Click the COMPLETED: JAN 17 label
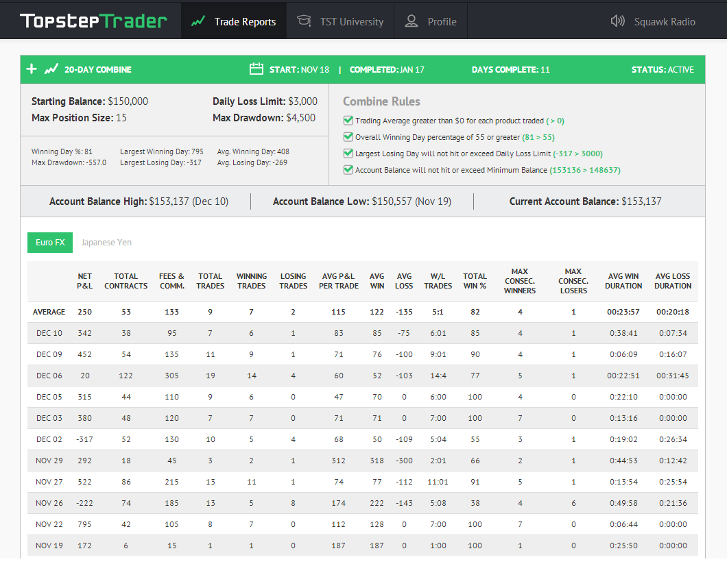Screen dimensions: 727x588 [x=387, y=69]
